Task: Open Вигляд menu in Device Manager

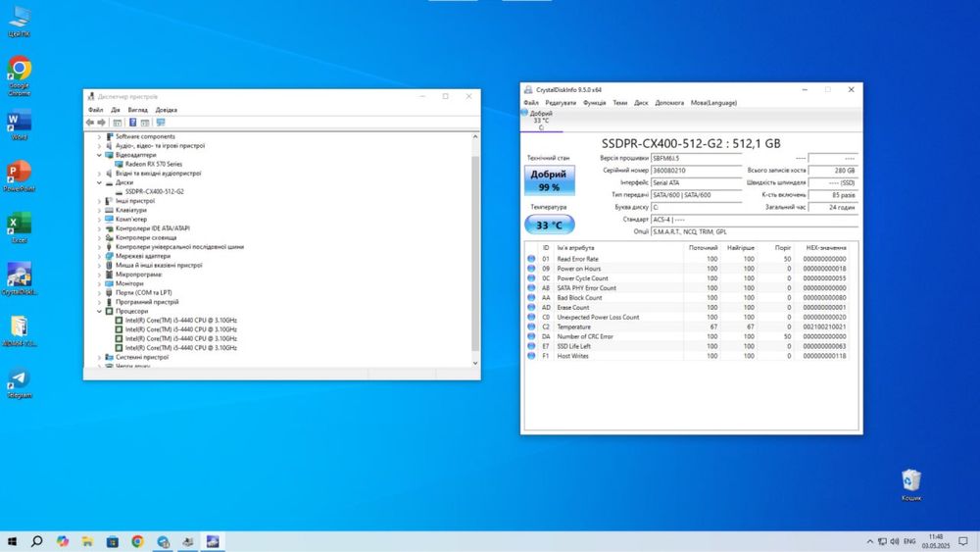Action: tap(137, 110)
